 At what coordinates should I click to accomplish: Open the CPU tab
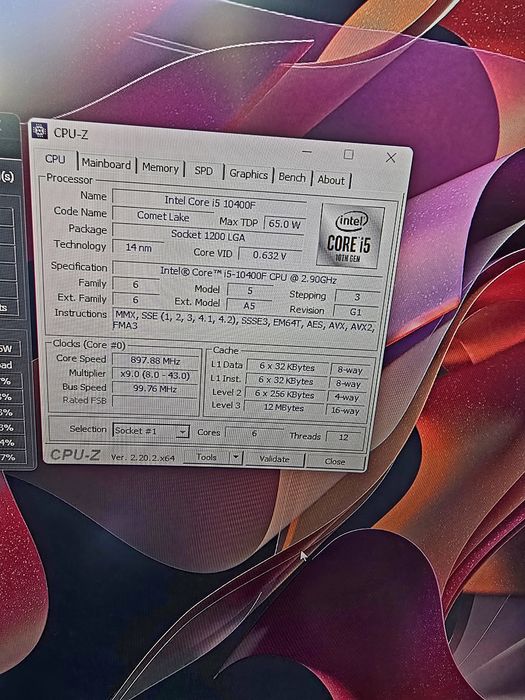(55, 159)
